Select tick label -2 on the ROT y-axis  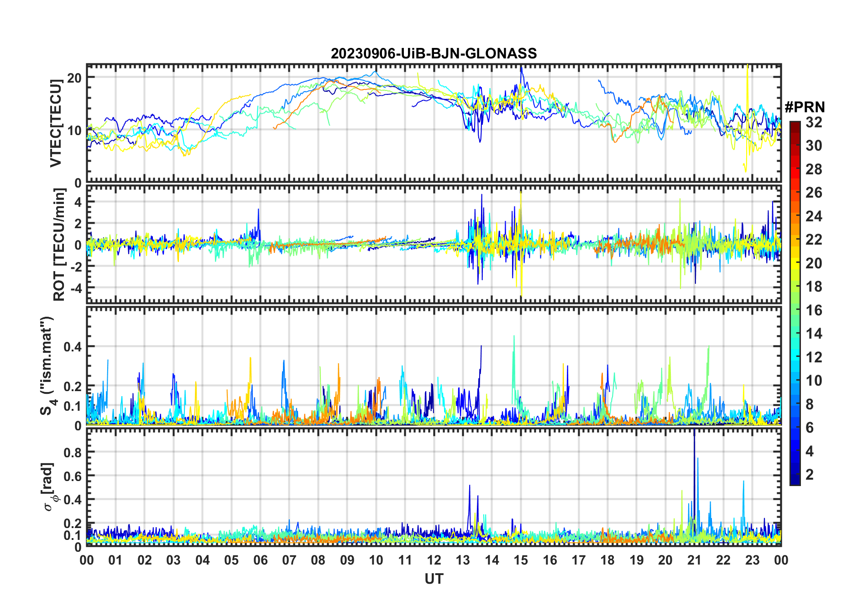tap(75, 267)
